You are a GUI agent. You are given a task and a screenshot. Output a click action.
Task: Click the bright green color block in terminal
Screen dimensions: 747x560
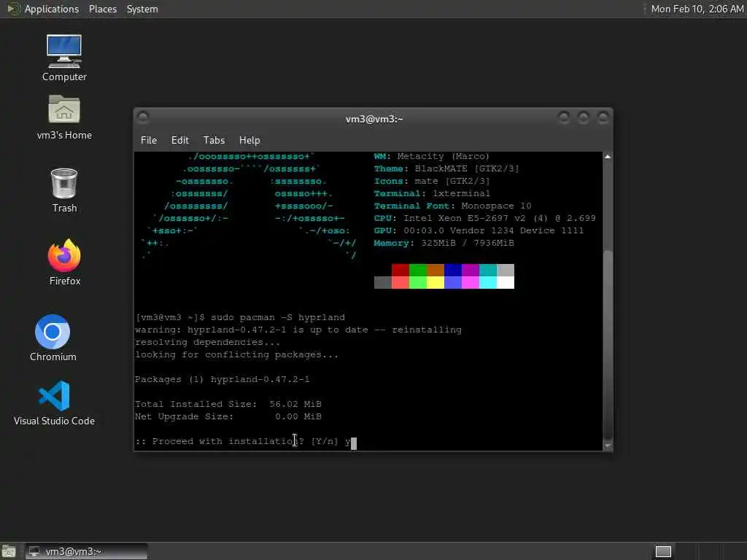click(x=418, y=282)
